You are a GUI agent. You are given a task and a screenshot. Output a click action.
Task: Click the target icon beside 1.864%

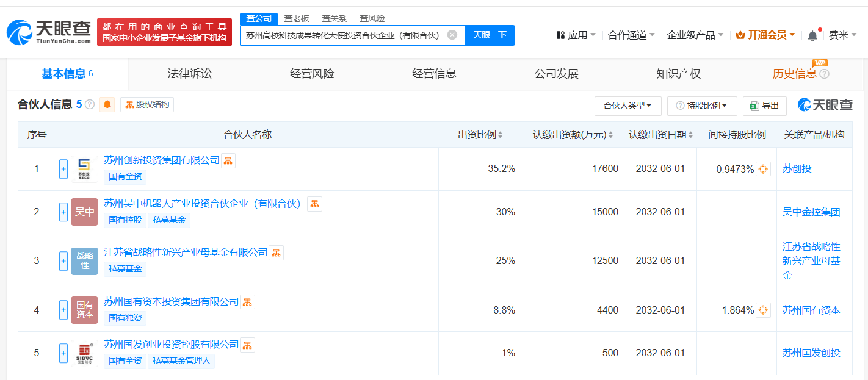tap(763, 310)
